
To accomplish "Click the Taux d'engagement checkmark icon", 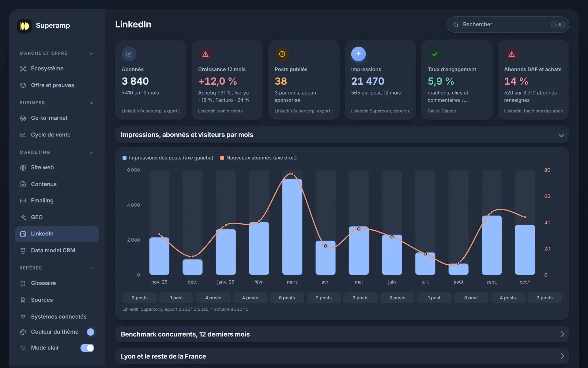I will [435, 54].
